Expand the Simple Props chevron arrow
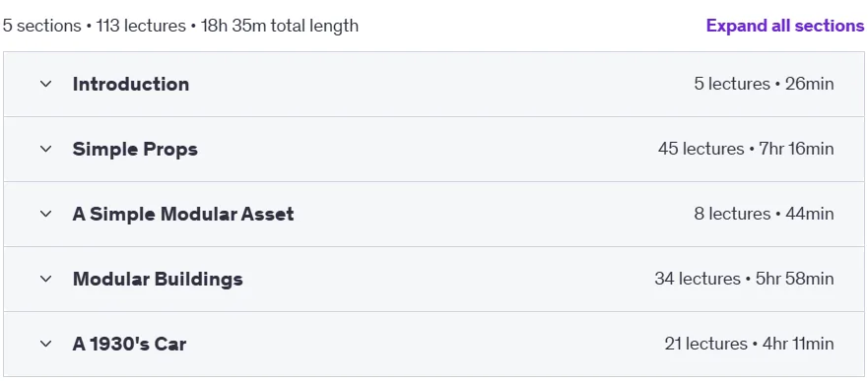 [46, 149]
